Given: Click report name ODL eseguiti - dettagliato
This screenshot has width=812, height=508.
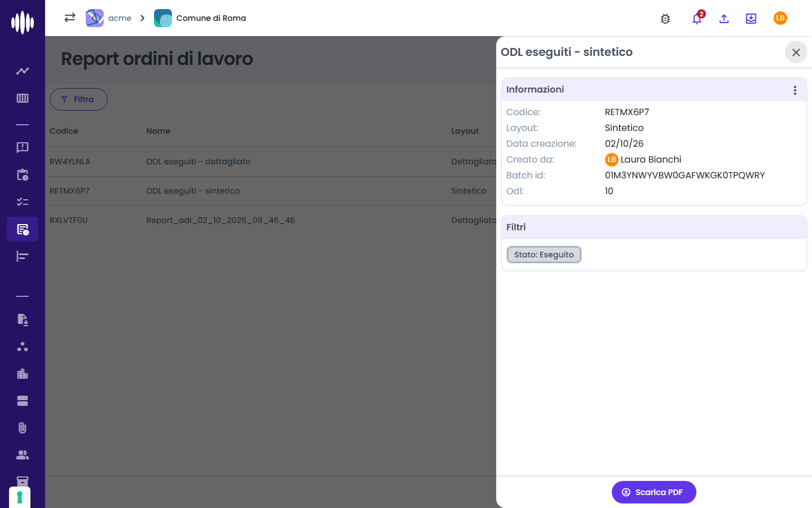Looking at the screenshot, I should (x=198, y=161).
